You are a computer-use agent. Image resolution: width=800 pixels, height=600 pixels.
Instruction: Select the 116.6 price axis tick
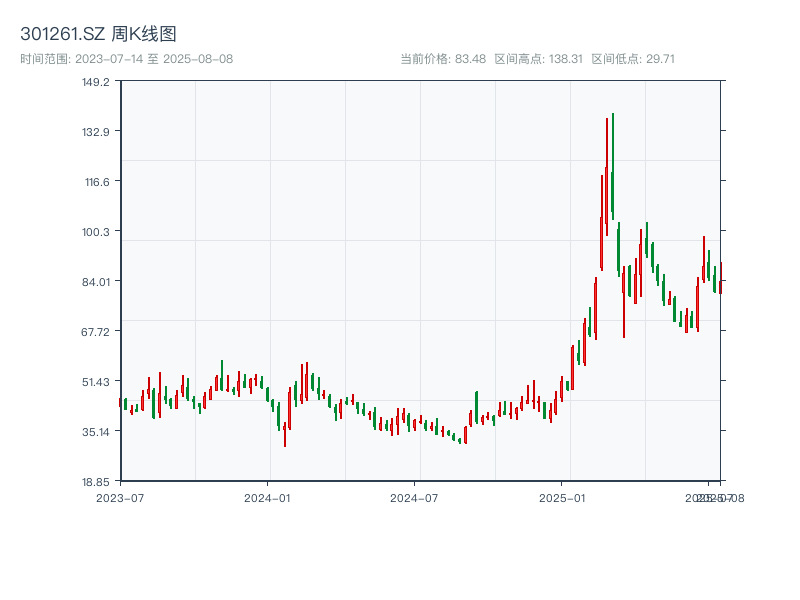pyautogui.click(x=96, y=181)
